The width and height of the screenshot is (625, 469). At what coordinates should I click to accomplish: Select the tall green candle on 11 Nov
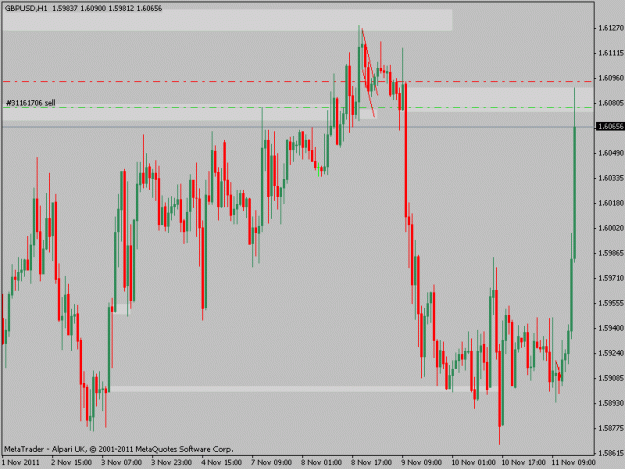pyautogui.click(x=575, y=192)
